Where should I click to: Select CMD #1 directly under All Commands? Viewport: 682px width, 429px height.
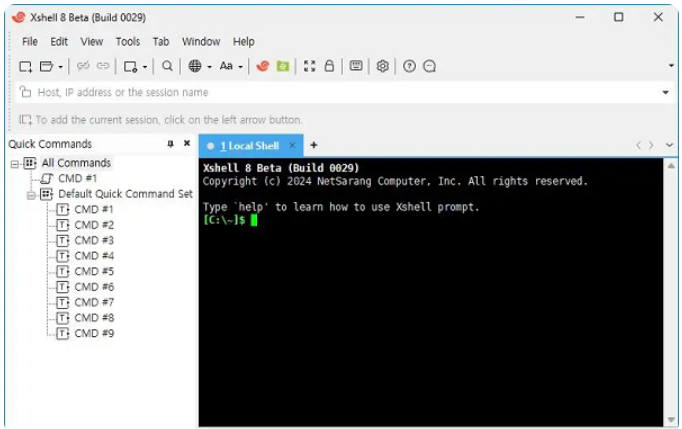[x=77, y=178]
